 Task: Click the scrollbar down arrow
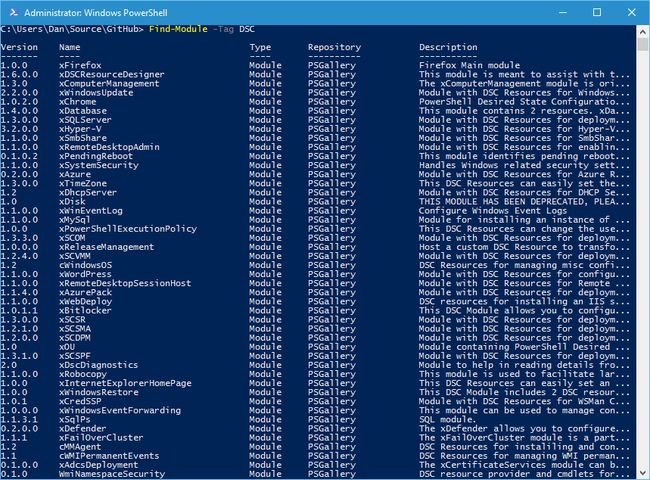click(x=643, y=473)
